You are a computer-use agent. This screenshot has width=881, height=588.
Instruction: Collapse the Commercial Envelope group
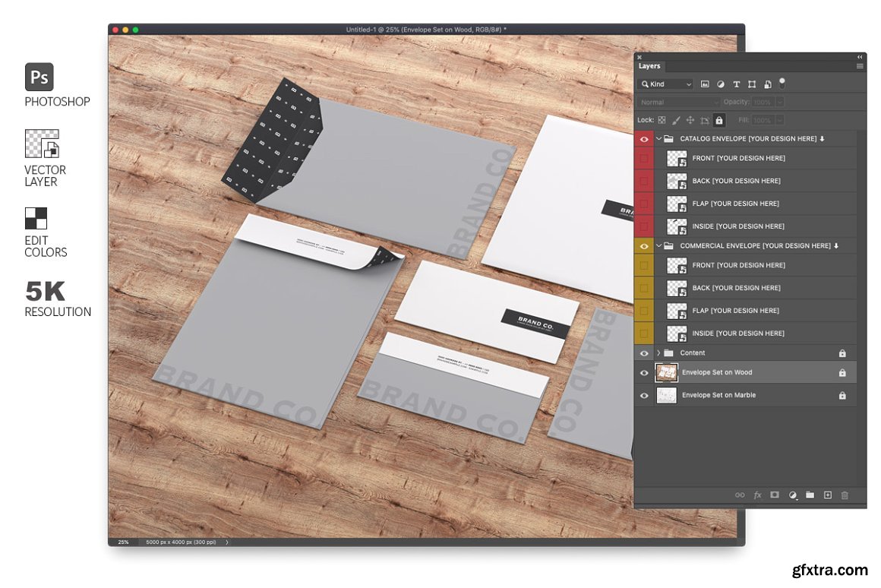tap(658, 246)
